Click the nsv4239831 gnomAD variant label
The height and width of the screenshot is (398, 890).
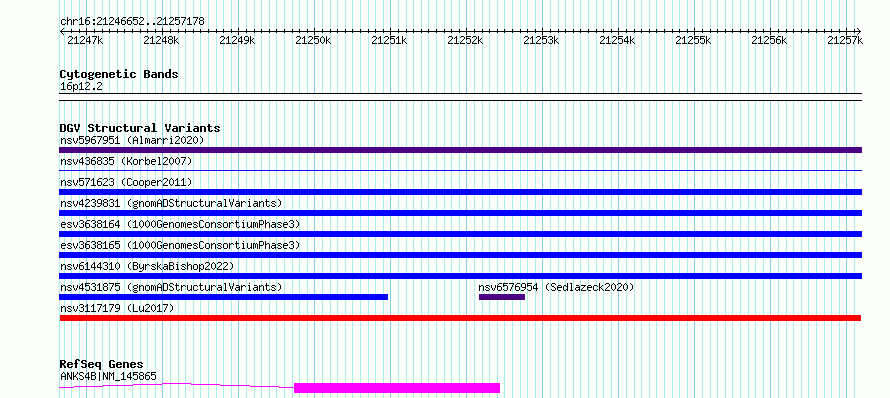point(171,203)
